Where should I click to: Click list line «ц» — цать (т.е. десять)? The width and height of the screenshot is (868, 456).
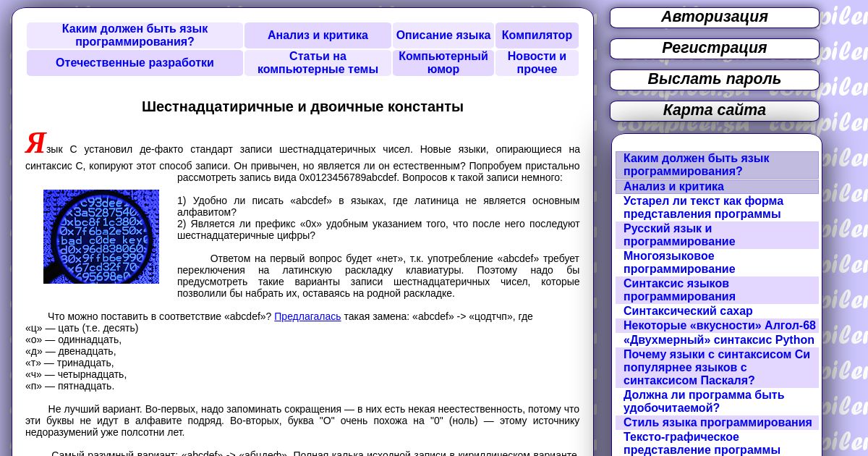[82, 328]
